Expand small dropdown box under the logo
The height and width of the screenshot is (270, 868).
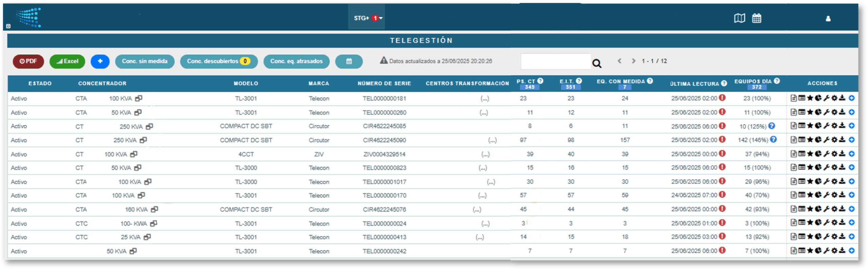(x=8, y=26)
